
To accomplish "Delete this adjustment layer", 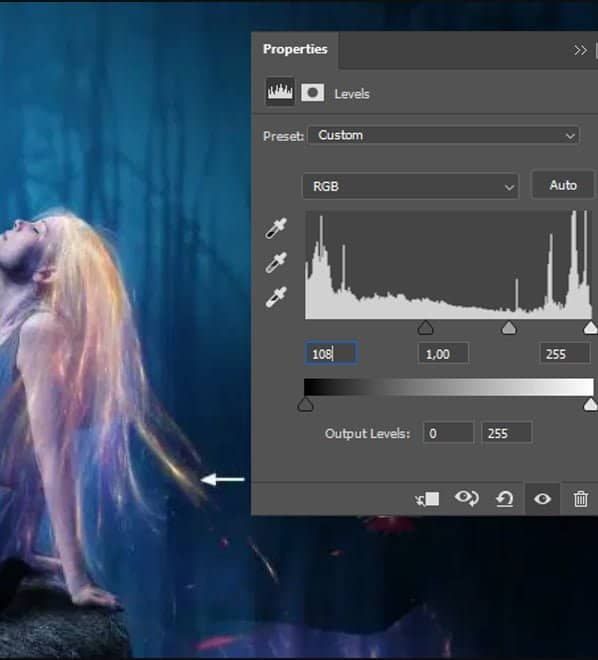I will (580, 499).
